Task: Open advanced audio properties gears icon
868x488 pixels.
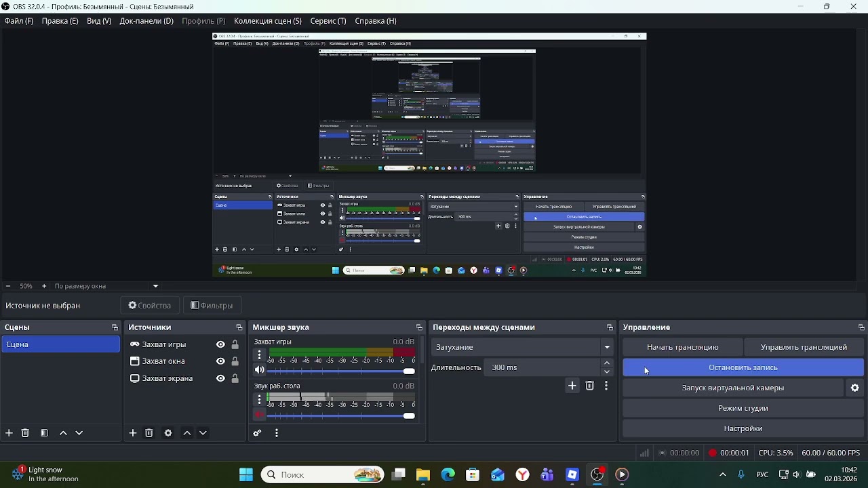Action: click(258, 433)
